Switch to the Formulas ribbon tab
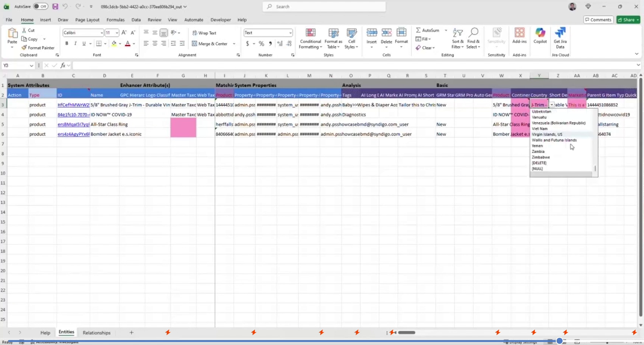 115,20
